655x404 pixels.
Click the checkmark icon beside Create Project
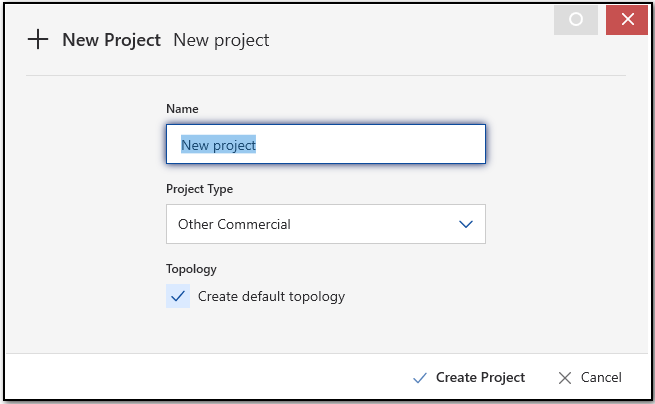(420, 378)
